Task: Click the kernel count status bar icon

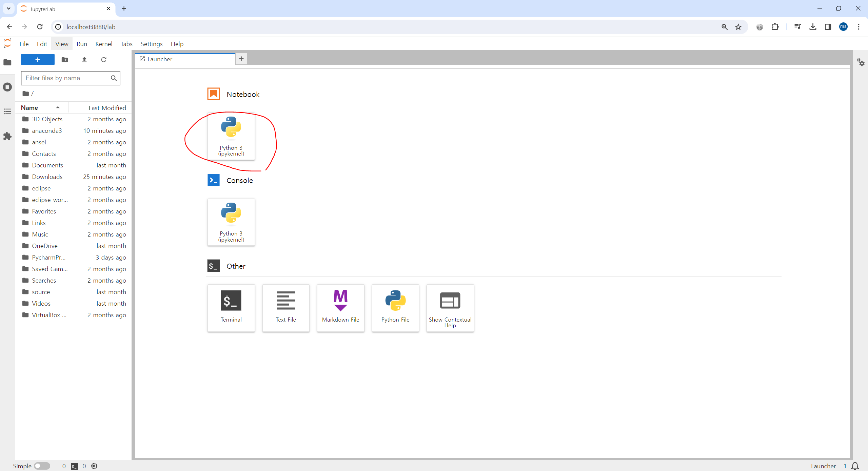Action: 94,466
